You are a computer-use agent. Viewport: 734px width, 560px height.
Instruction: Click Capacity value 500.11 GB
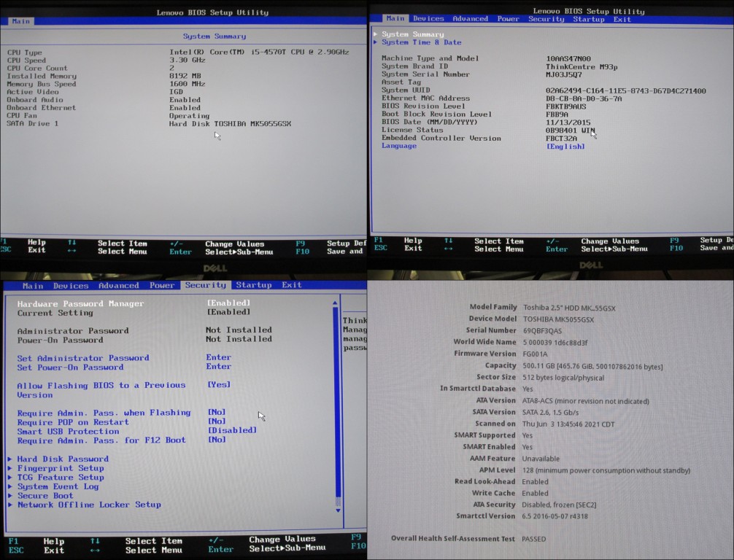click(x=592, y=366)
